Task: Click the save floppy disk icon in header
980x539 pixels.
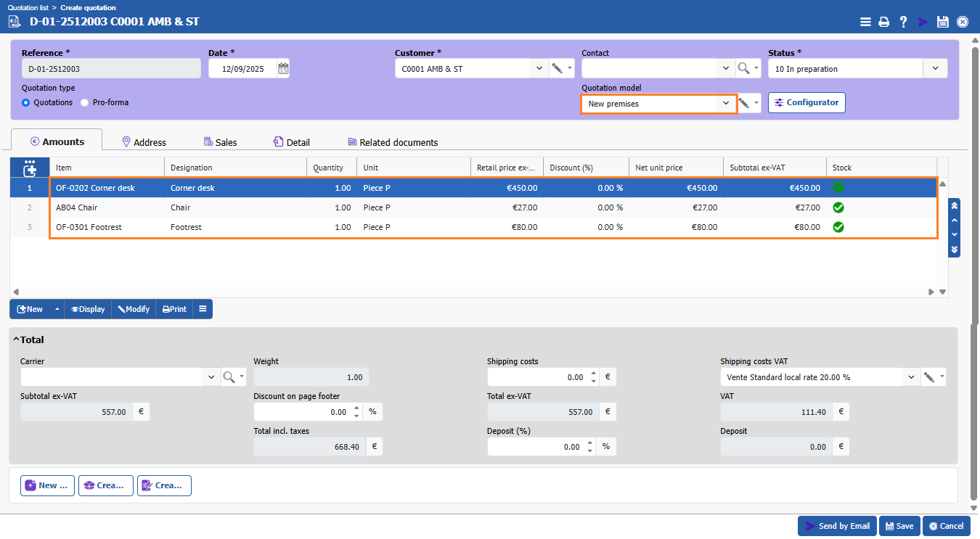Action: pyautogui.click(x=942, y=22)
